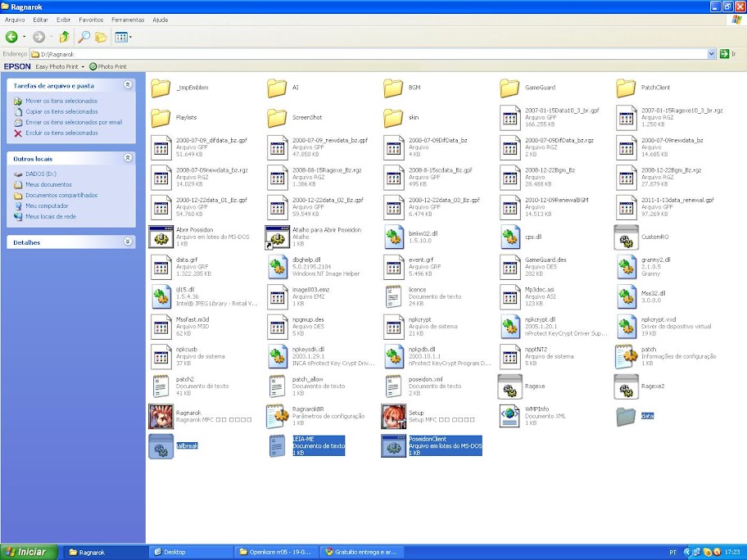747x560 pixels.
Task: Click file name Mss32.dll
Action: point(653,293)
